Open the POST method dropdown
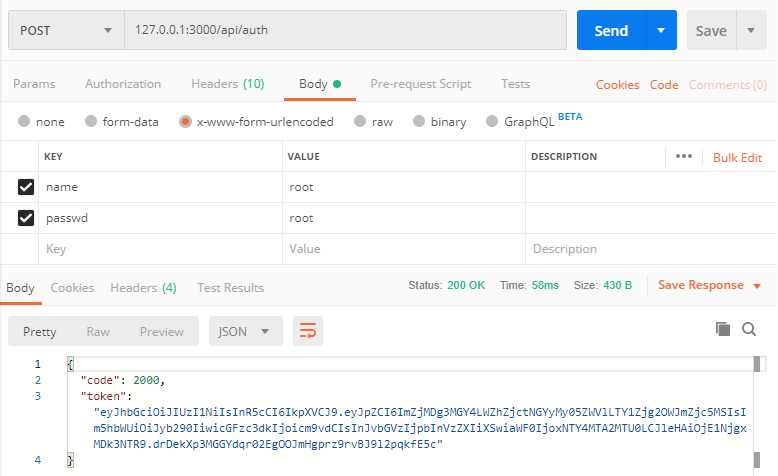 66,30
